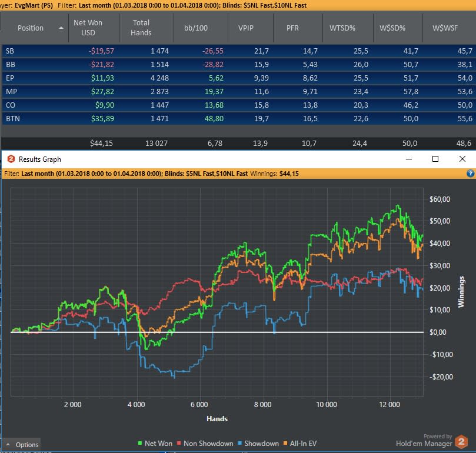
Task: Select the SB position row
Action: click(239, 51)
